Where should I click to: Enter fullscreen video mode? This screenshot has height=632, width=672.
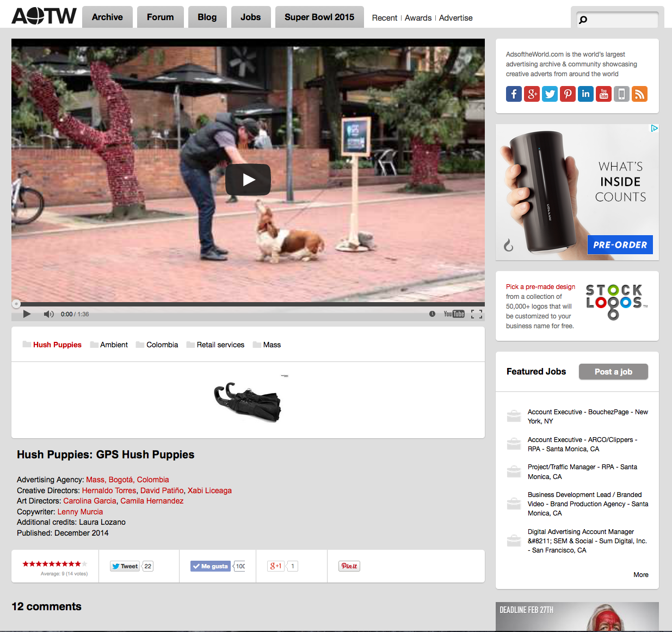pyautogui.click(x=477, y=314)
